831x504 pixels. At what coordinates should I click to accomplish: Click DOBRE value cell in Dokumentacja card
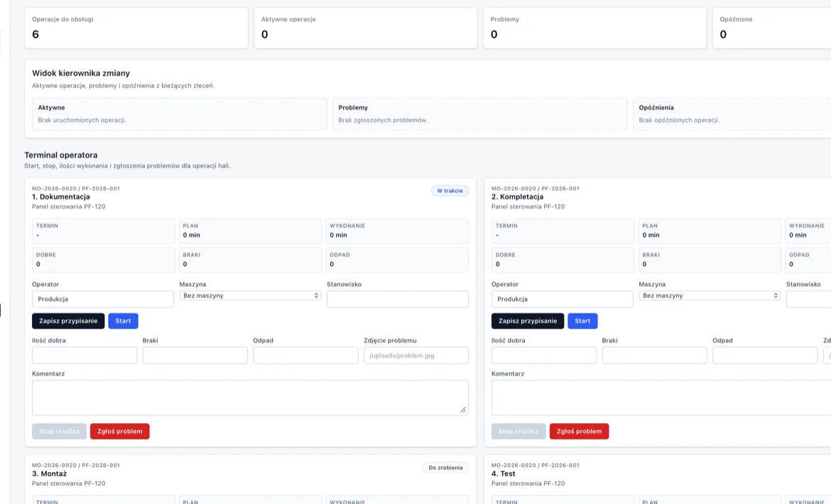click(104, 260)
